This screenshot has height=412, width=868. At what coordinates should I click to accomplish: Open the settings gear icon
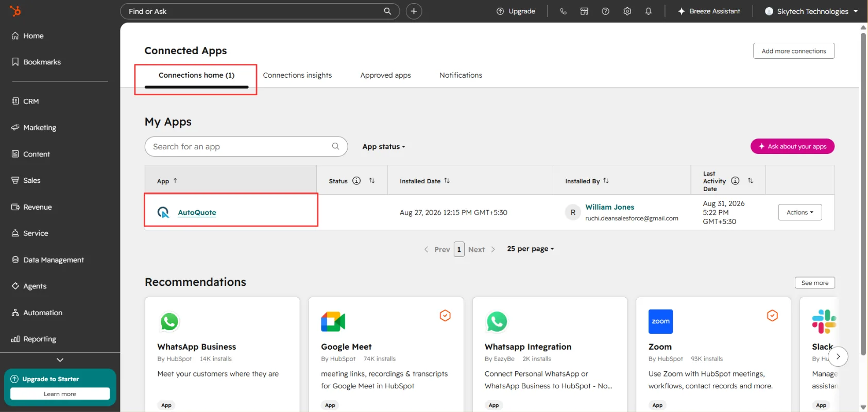pos(627,11)
